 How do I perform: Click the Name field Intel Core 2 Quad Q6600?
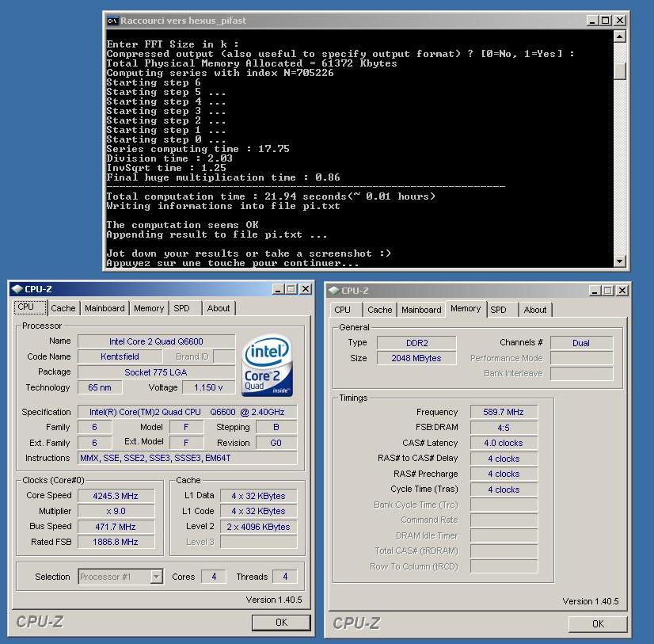157,341
